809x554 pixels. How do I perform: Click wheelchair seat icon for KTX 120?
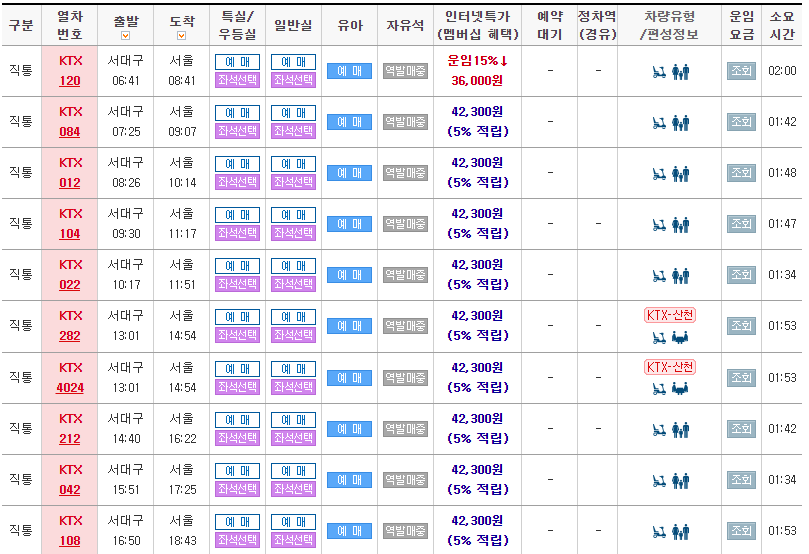point(659,72)
